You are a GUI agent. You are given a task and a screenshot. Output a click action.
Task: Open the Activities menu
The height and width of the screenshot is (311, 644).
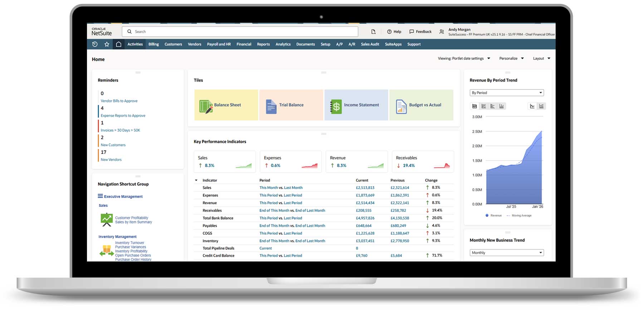(x=135, y=44)
